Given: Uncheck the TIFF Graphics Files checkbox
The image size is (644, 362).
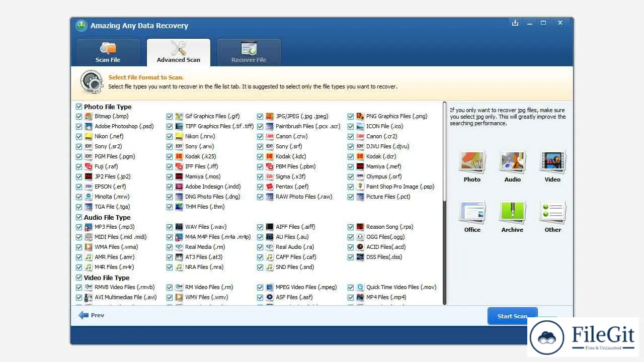Looking at the screenshot, I should point(170,126).
